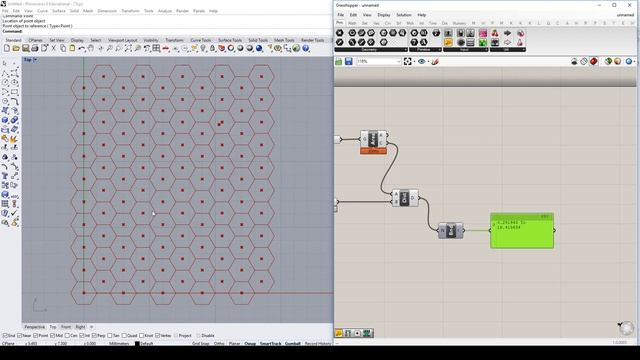Screen dimensions: 640x360
Task: Open Rhino File menu
Action: 5,11
